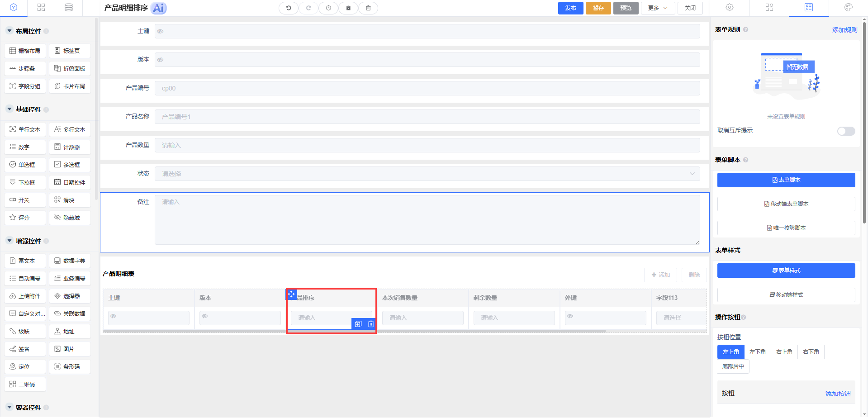
Task: Open the 状态 dropdown
Action: tap(427, 174)
